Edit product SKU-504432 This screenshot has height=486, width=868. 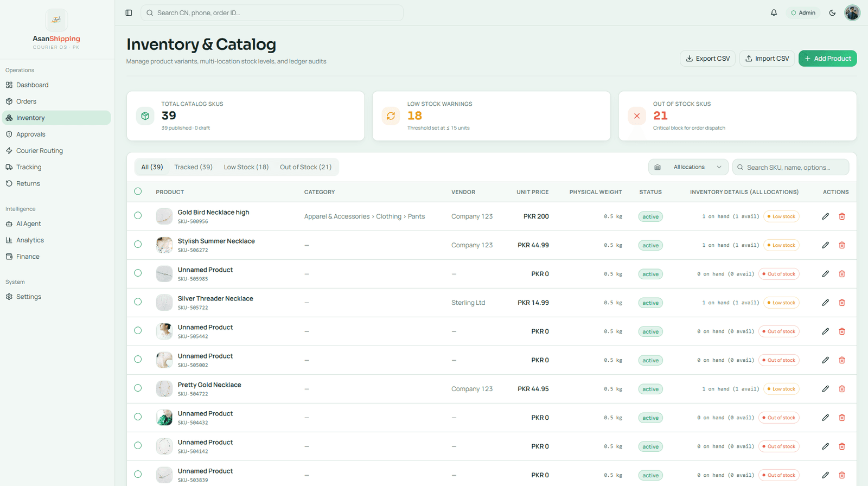click(825, 418)
